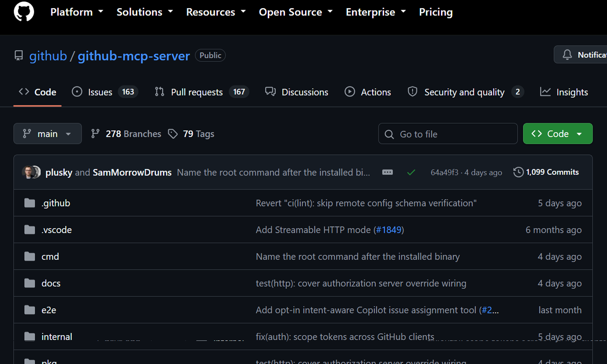The width and height of the screenshot is (607, 364).
Task: Open Security and quality tab
Action: click(x=466, y=92)
